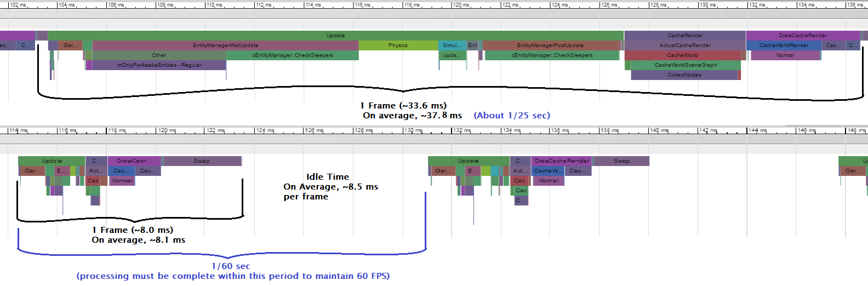Select the first Swap block in the lower timeline
The height and width of the screenshot is (286, 868).
pyautogui.click(x=202, y=161)
